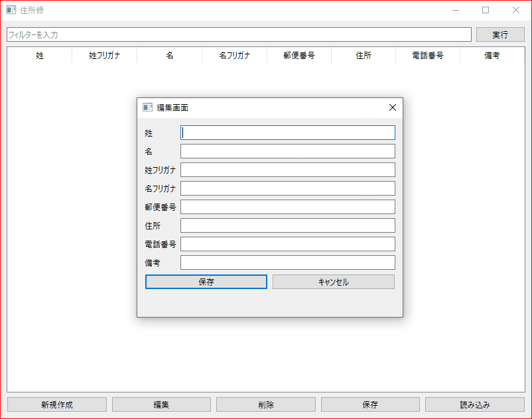Select the 姓フリガナ input field

288,170
